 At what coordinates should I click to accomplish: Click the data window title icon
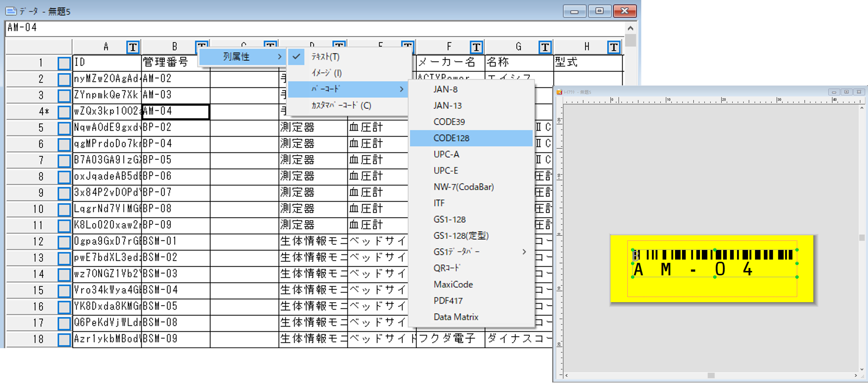11,11
